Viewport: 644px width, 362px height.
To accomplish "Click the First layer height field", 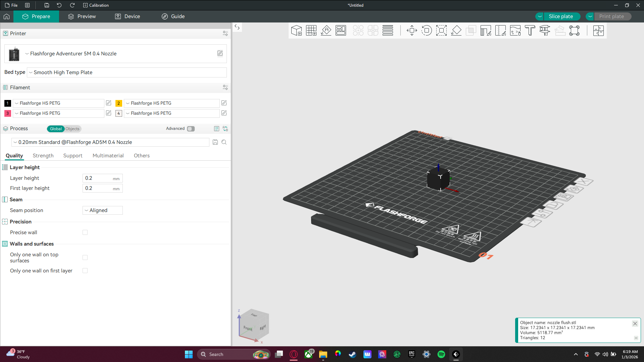I will (x=103, y=188).
